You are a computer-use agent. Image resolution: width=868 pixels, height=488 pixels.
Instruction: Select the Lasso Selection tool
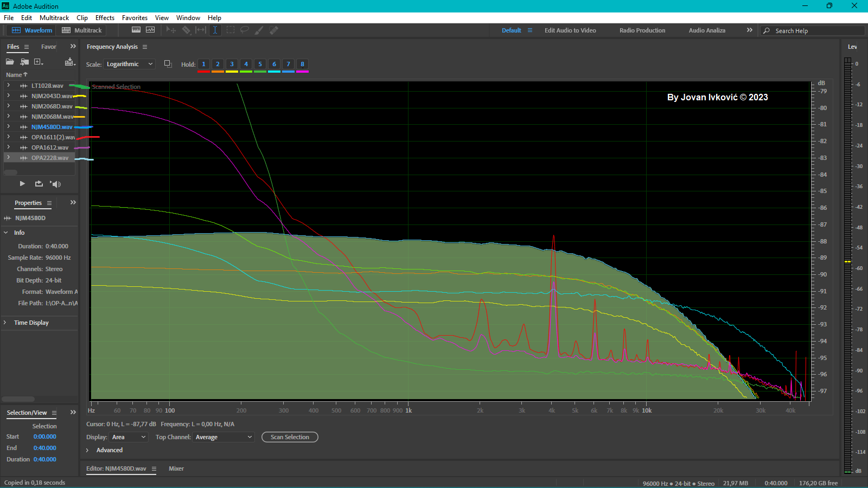click(245, 30)
